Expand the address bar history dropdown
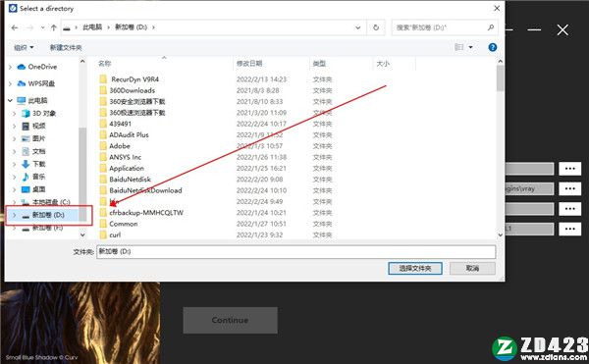This screenshot has height=364, width=589. [357, 27]
